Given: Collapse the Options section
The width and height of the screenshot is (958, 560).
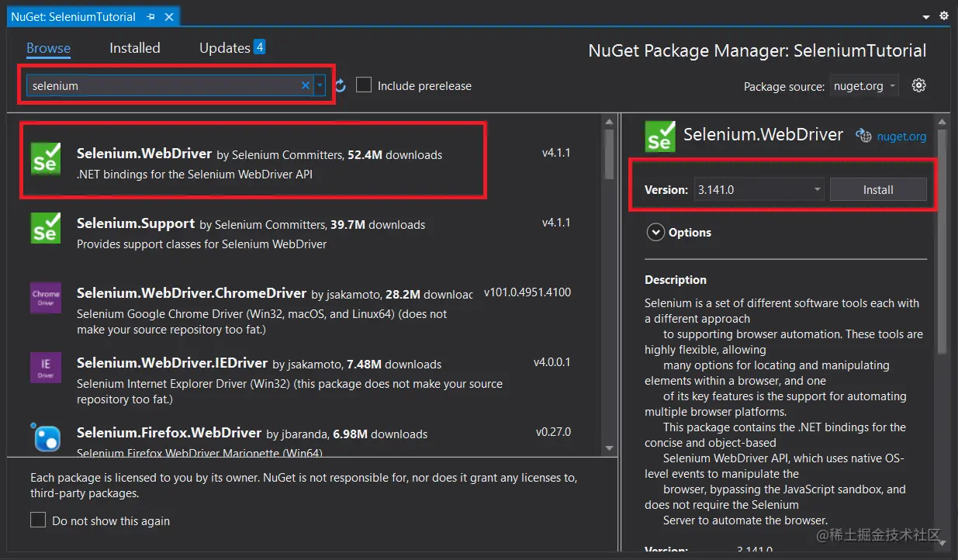Looking at the screenshot, I should pos(655,232).
